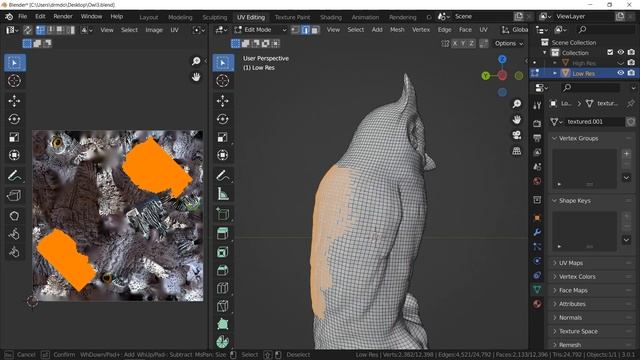Open the Mesh menu in 3D viewport

tap(397, 30)
